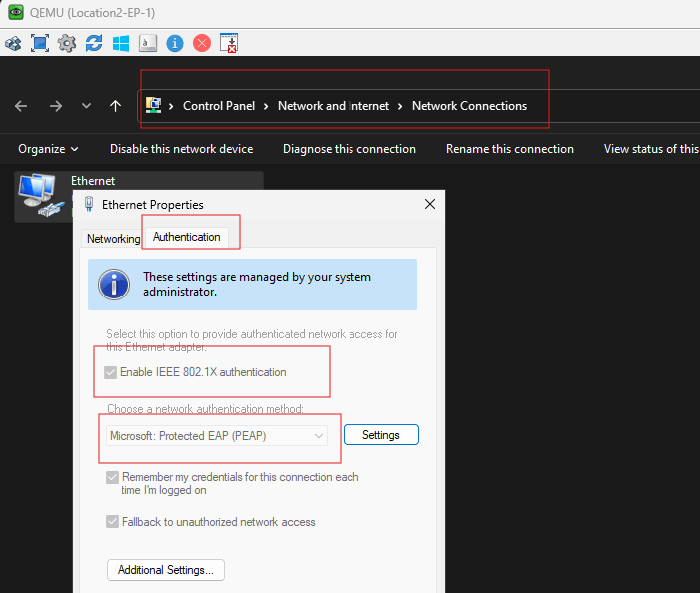Click the blue refresh arrows icon
The width and height of the screenshot is (700, 593).
[x=94, y=43]
